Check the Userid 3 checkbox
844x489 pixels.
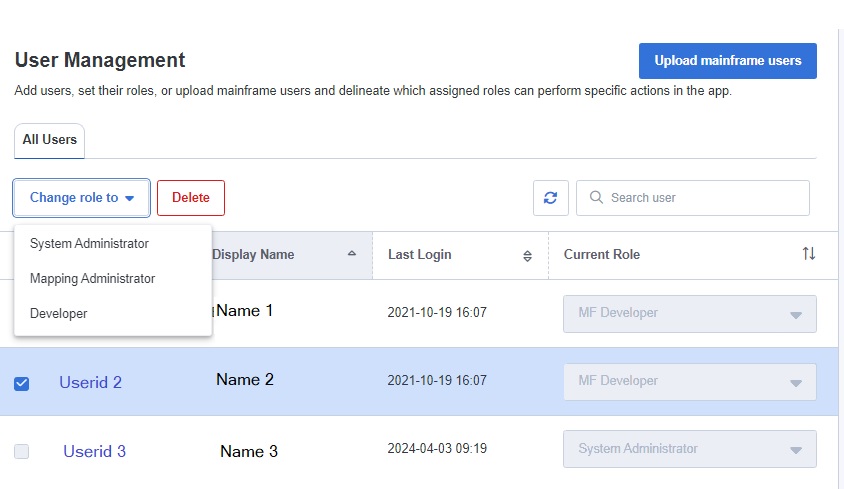pyautogui.click(x=22, y=452)
